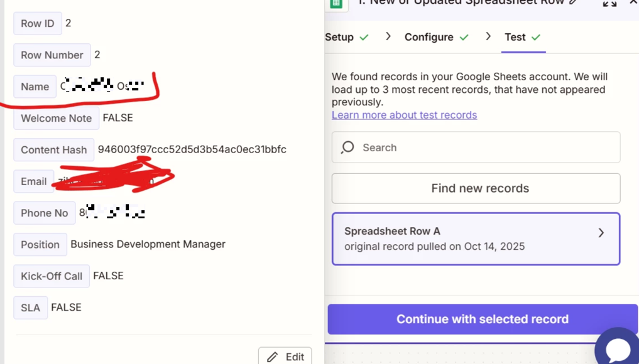Viewport: 639px width, 364px height.
Task: Expand Spreadsheet Row A record chevron
Action: (601, 233)
